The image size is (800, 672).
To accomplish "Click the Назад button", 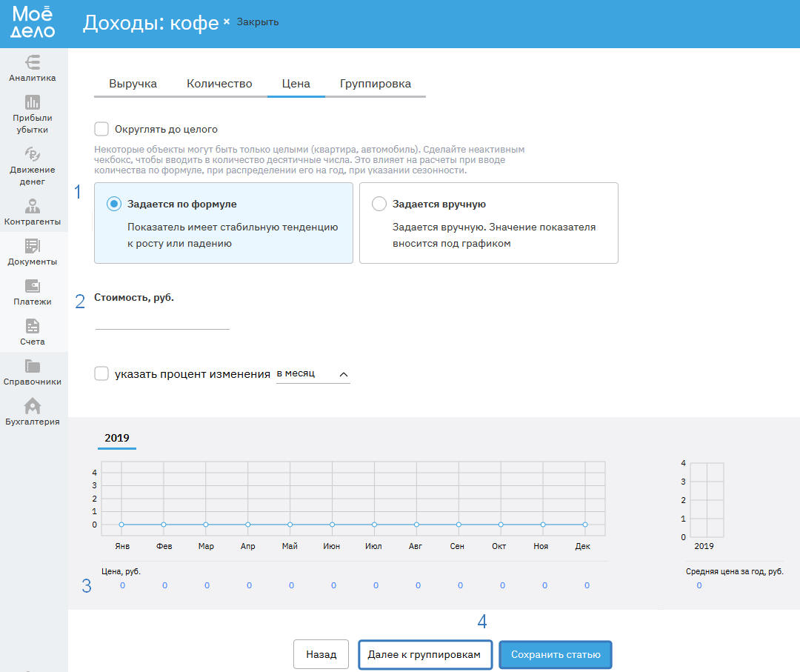I will 321,654.
